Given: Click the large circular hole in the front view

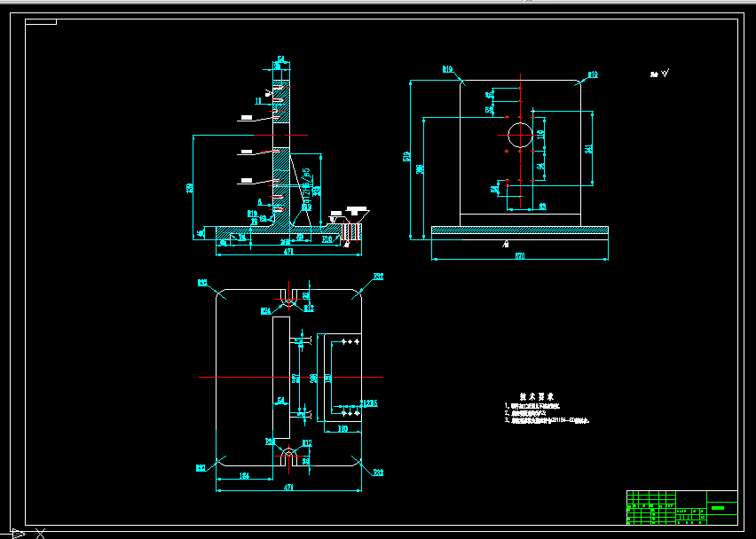Looking at the screenshot, I should tap(520, 135).
